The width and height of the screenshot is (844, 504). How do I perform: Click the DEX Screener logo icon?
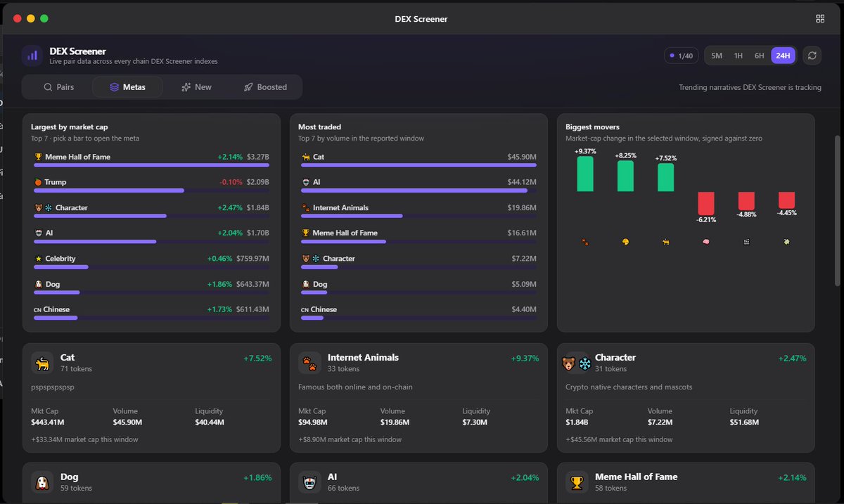(x=32, y=56)
